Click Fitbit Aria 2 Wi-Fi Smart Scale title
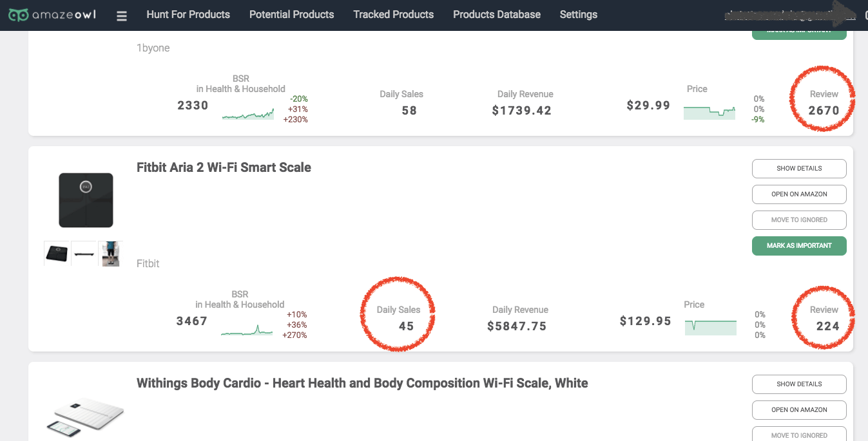Screen dimensions: 868x441 click(x=224, y=167)
